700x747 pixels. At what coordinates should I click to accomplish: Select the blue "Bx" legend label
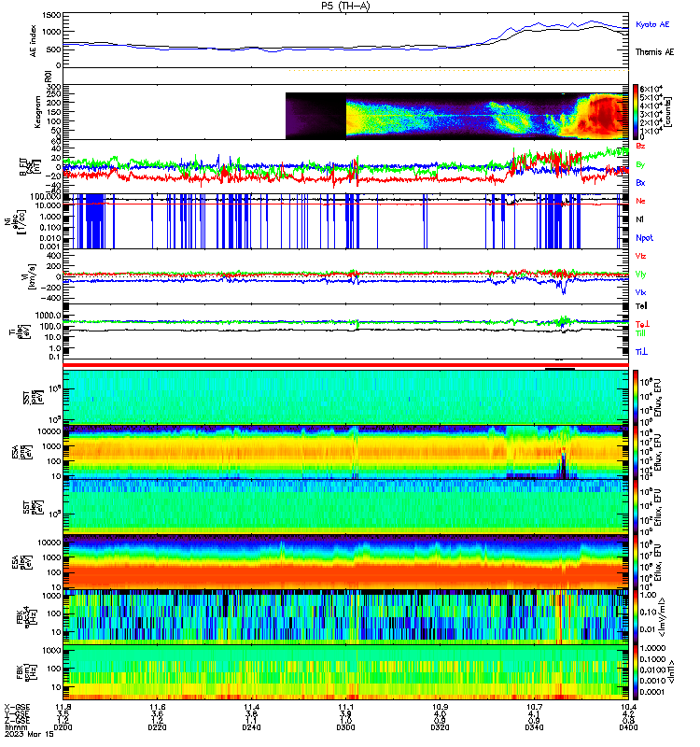coord(640,182)
